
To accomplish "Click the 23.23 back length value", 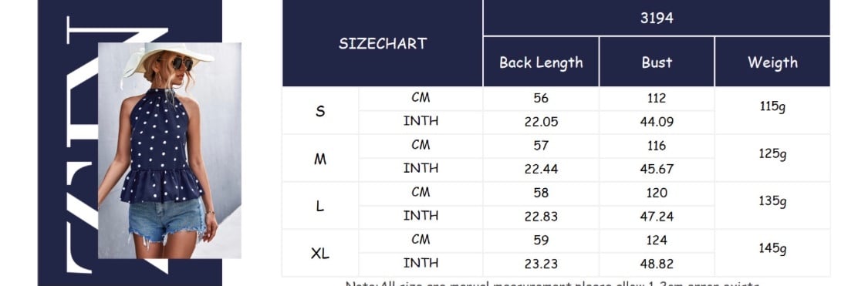I will (x=541, y=264).
